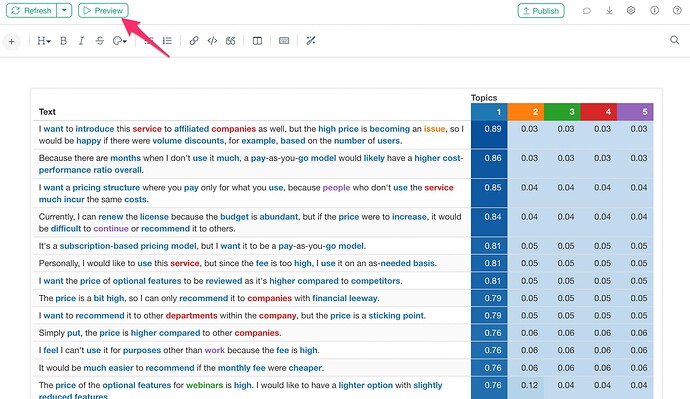Image resolution: width=690 pixels, height=399 pixels.
Task: Insert a block quote
Action: tap(231, 41)
